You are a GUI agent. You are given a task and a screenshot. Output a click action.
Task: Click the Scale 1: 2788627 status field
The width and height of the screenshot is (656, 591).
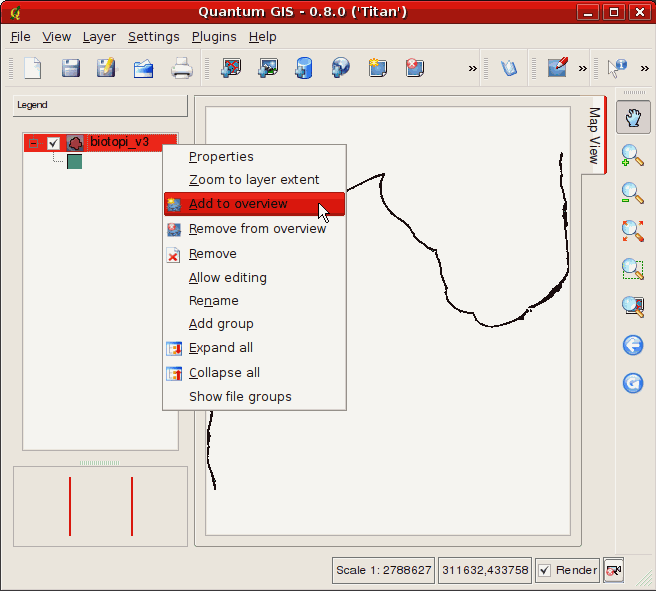(383, 570)
